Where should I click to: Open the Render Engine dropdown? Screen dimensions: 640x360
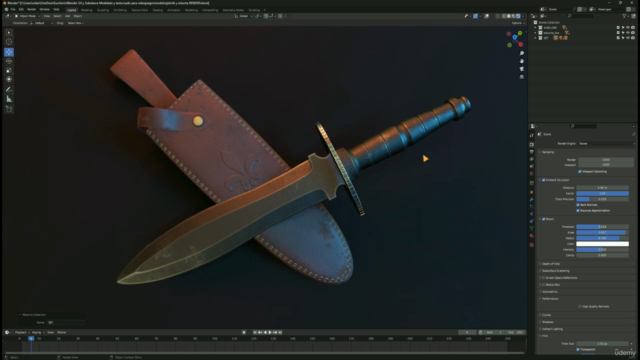coord(607,144)
